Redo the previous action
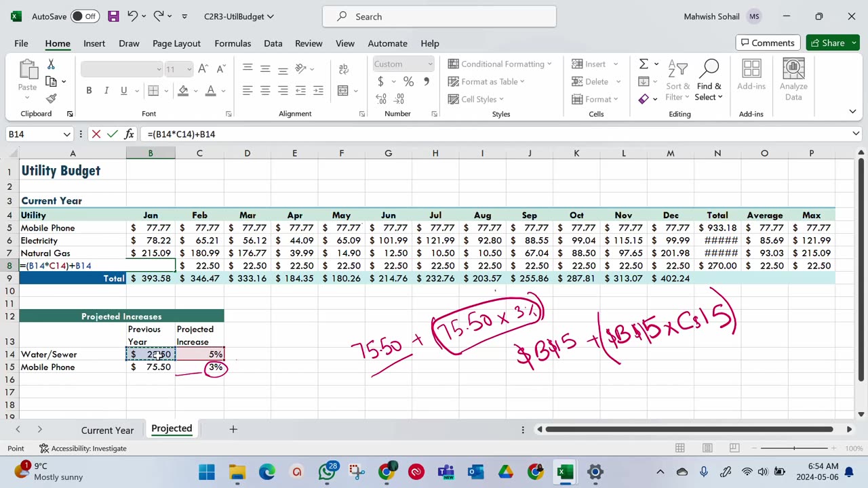The width and height of the screenshot is (868, 488). [x=159, y=16]
